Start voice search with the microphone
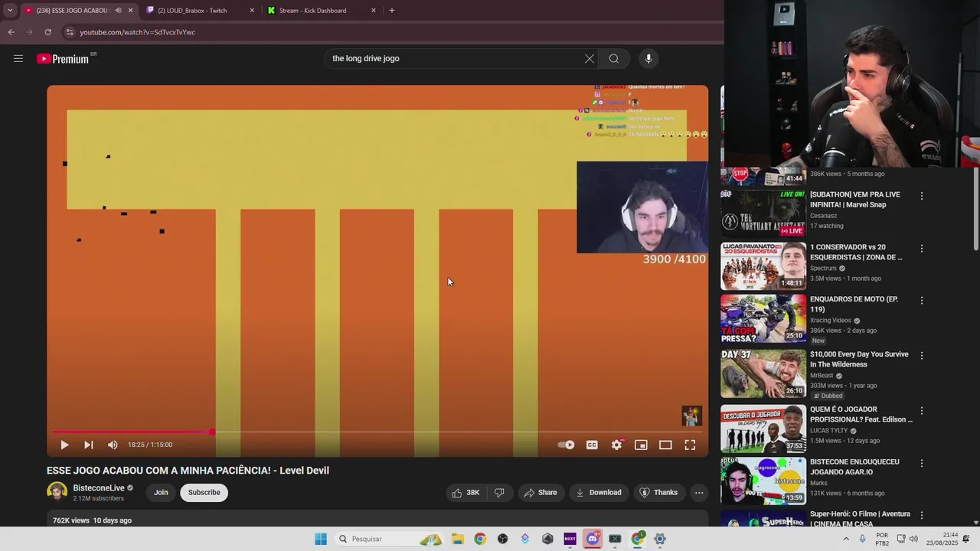The width and height of the screenshot is (980, 551). 648,58
